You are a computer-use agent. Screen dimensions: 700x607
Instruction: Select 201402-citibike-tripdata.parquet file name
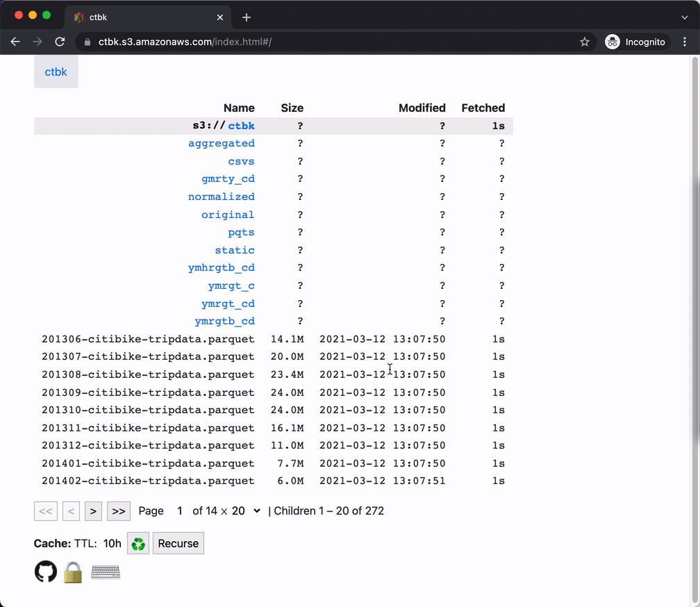pyautogui.click(x=148, y=481)
